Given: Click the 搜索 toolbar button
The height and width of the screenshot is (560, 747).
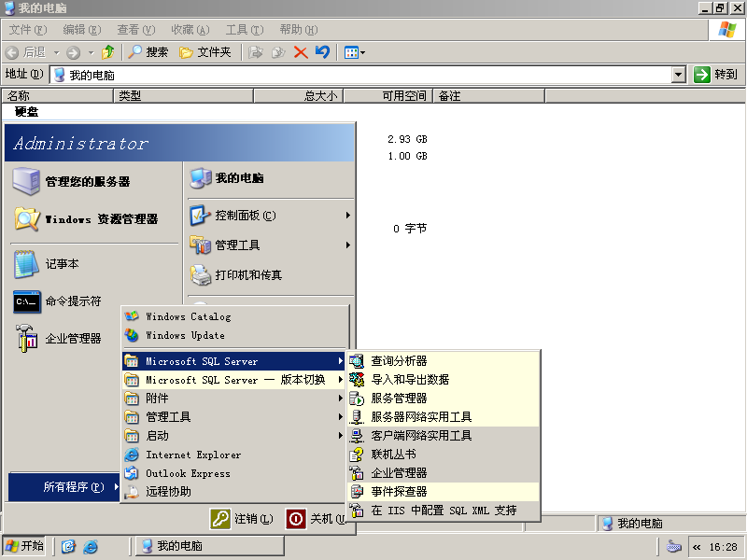Looking at the screenshot, I should (148, 52).
